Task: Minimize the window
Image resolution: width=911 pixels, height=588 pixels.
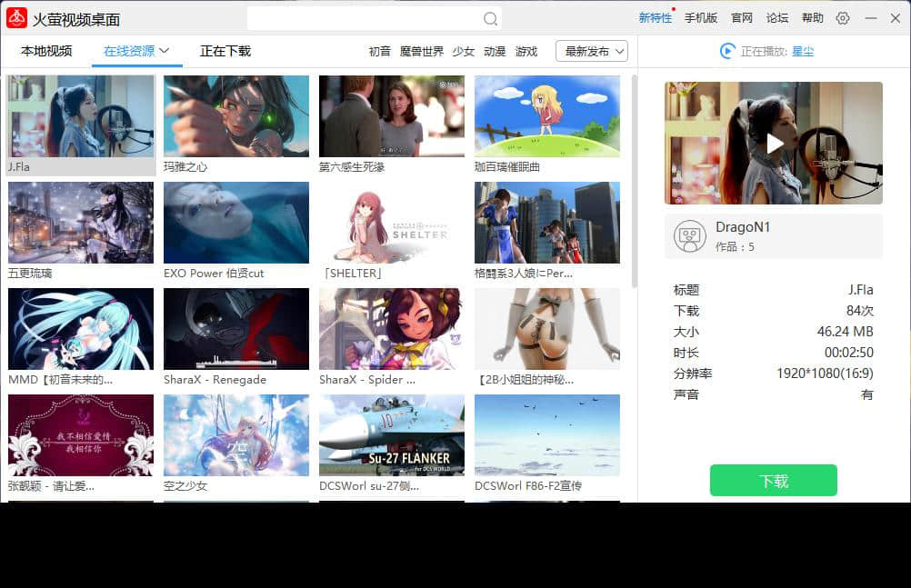Action: [x=870, y=18]
